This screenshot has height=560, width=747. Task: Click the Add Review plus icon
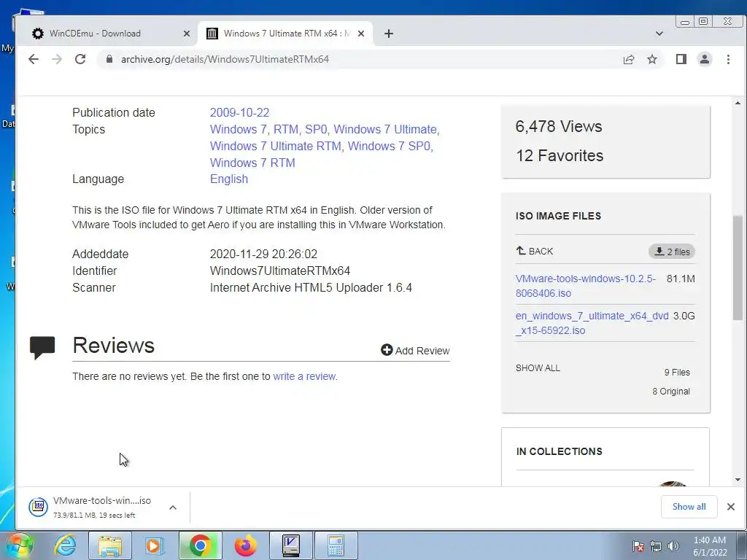[387, 350]
